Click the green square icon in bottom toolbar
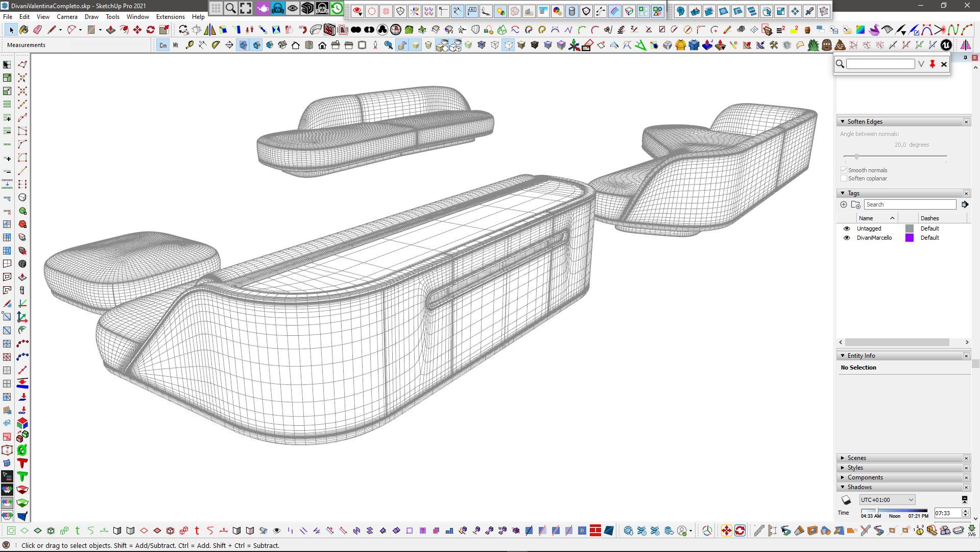 click(11, 531)
